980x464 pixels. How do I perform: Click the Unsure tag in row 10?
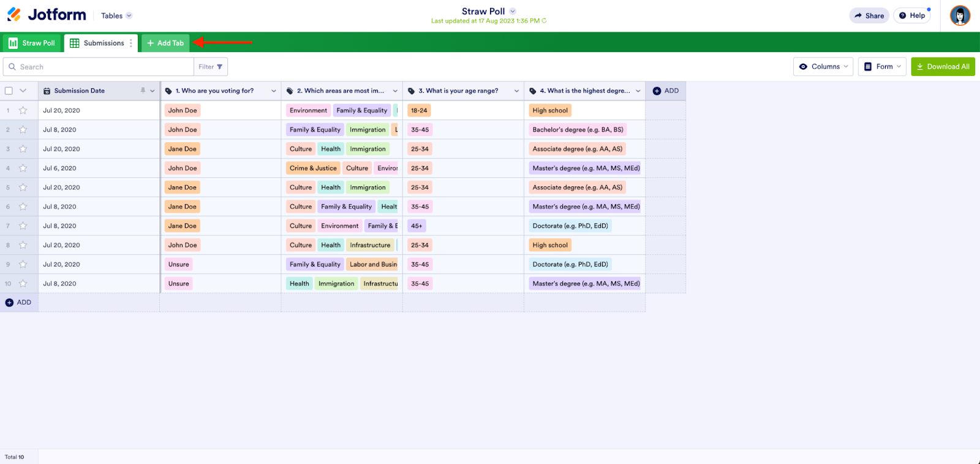point(179,284)
